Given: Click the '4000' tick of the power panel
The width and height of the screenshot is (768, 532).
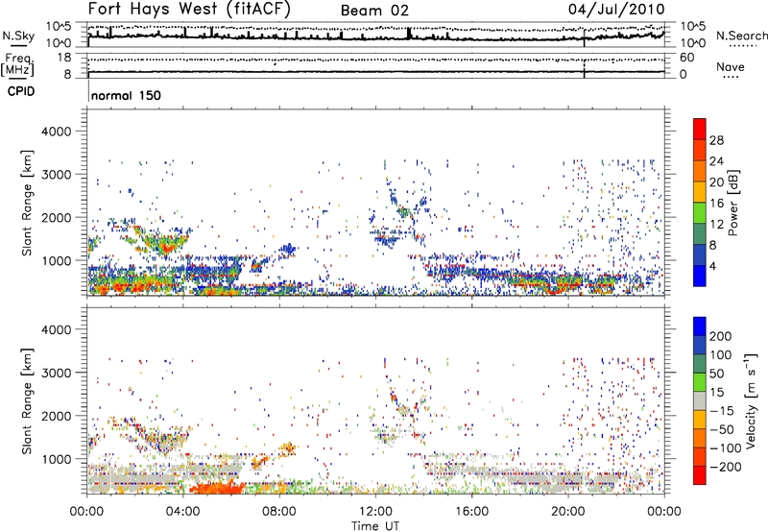Looking at the screenshot, I should (57, 132).
